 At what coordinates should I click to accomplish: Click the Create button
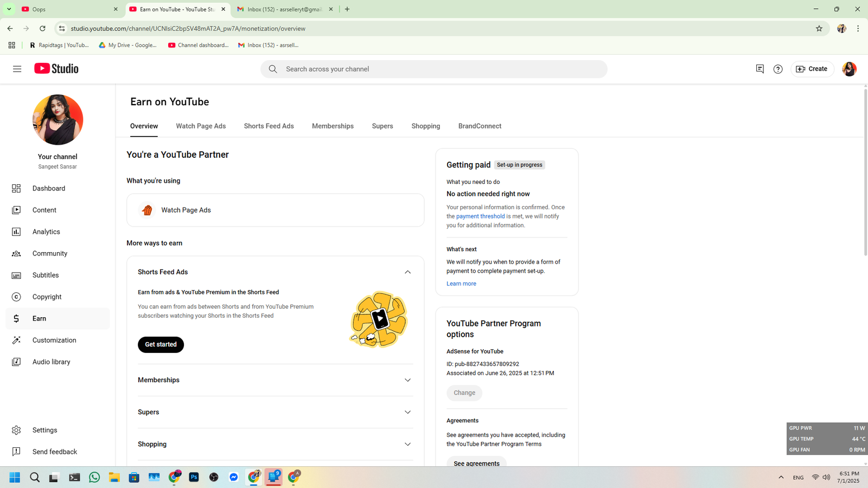coord(812,69)
